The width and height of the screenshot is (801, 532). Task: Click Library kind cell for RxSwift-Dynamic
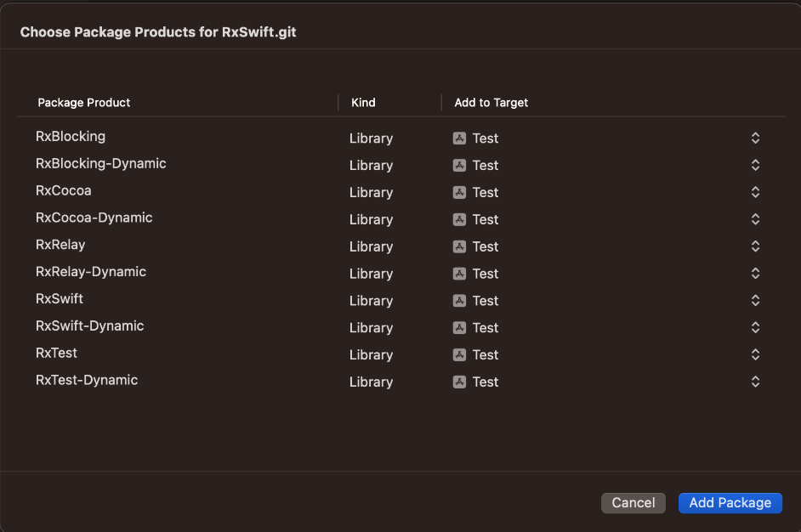pos(371,328)
